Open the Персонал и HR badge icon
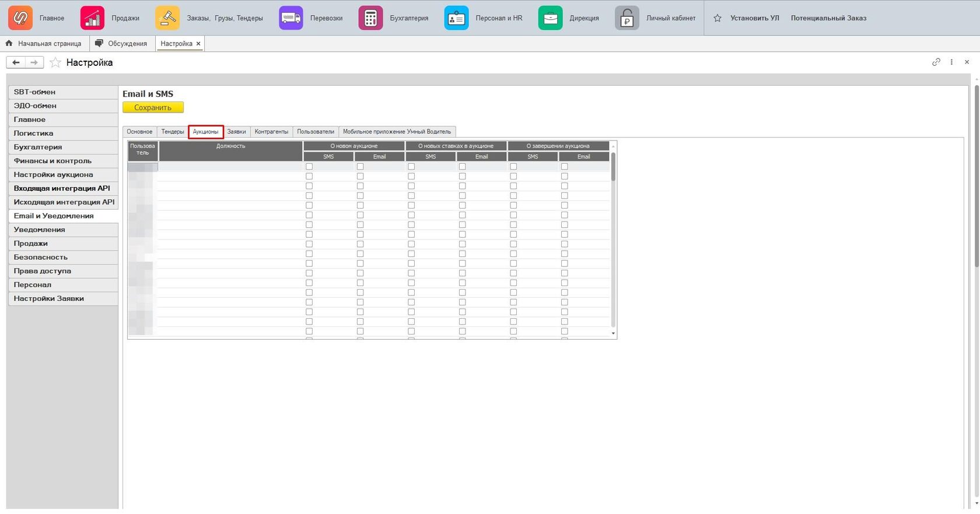The height and width of the screenshot is (514, 980). 456,18
